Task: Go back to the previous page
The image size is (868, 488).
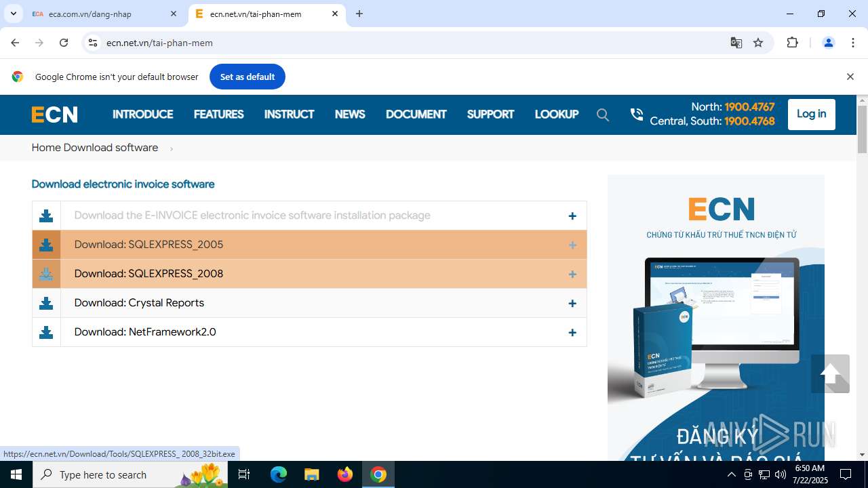Action: pos(15,43)
